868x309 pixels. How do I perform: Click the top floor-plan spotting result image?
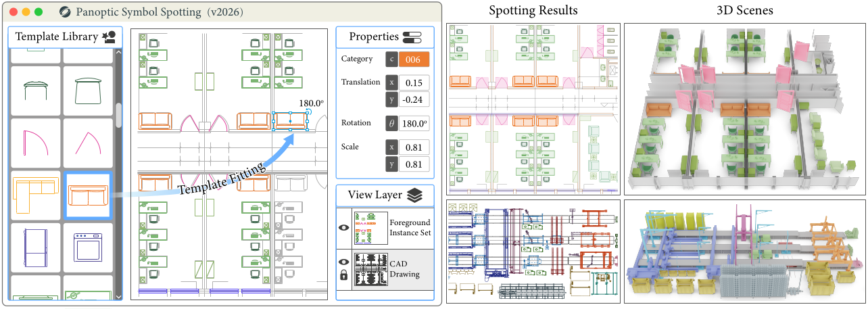click(533, 109)
